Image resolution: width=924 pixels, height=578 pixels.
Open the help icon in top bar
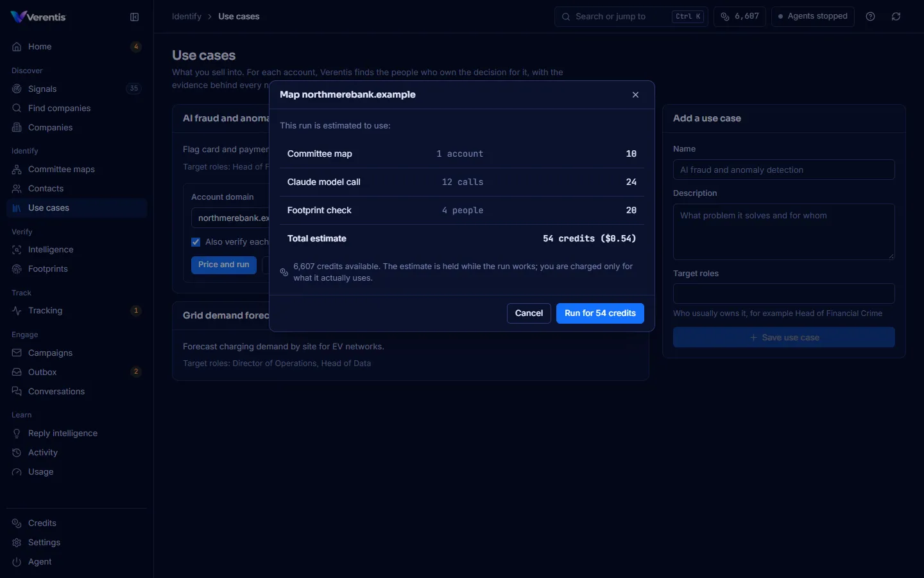click(871, 17)
